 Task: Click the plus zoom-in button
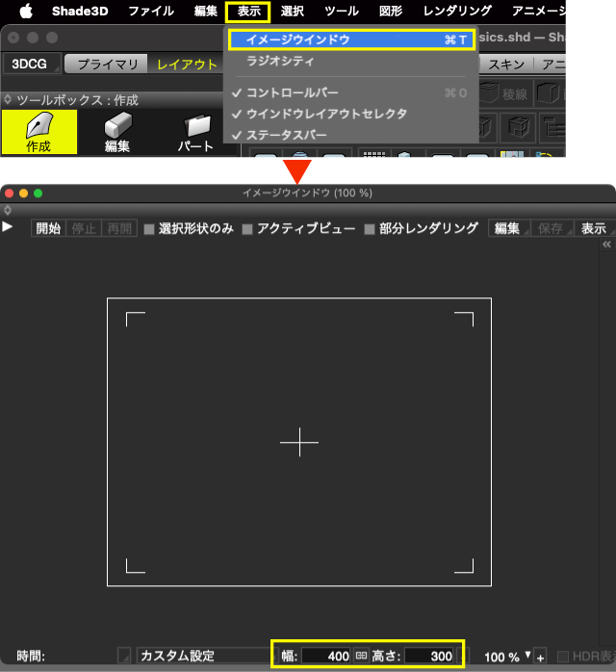(540, 657)
